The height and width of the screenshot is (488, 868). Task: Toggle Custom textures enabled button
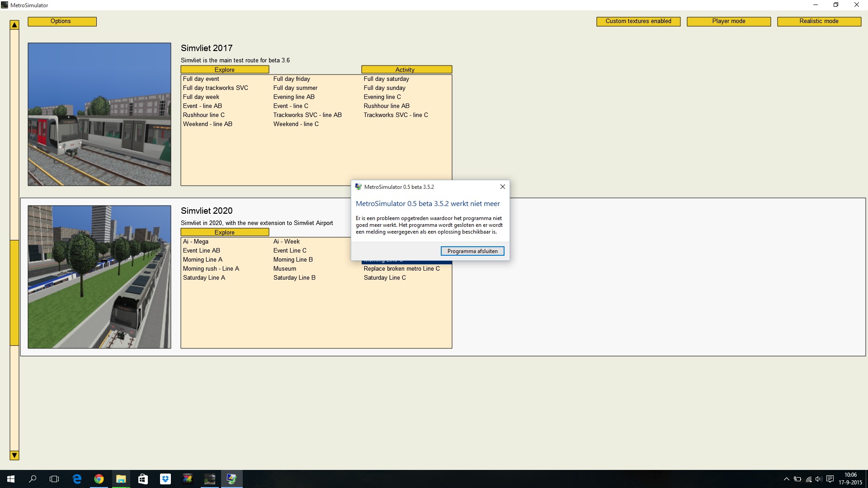click(x=638, y=21)
